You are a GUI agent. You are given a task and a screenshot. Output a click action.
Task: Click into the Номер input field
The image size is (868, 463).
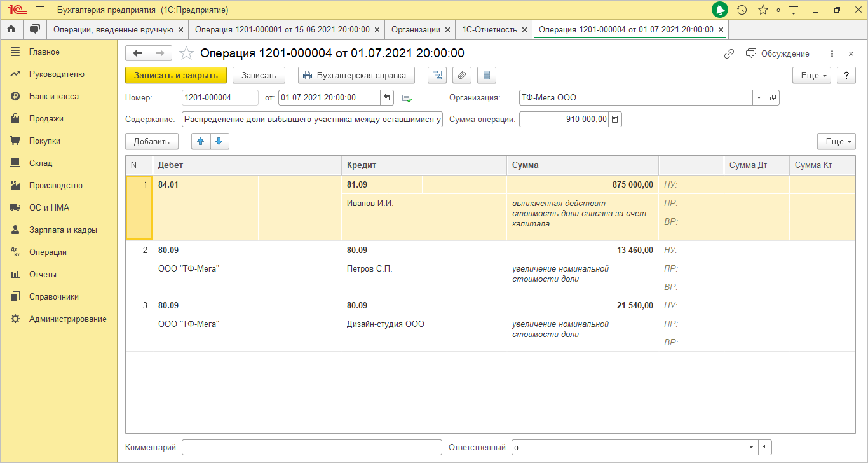point(220,98)
